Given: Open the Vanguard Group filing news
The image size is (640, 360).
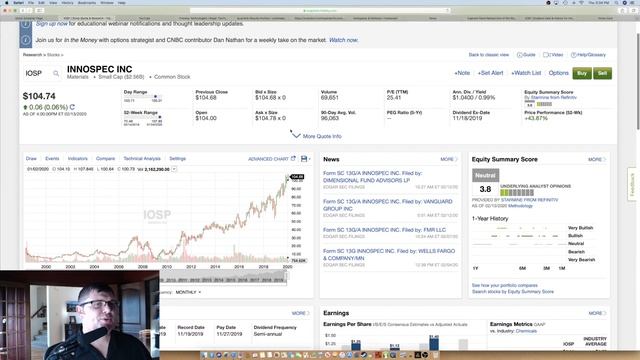Looking at the screenshot, I should pyautogui.click(x=388, y=205).
